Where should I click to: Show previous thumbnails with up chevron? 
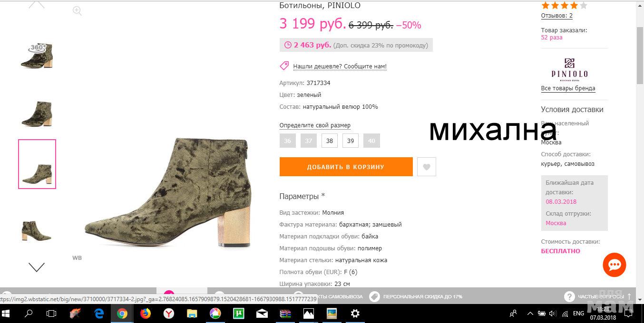click(x=37, y=4)
